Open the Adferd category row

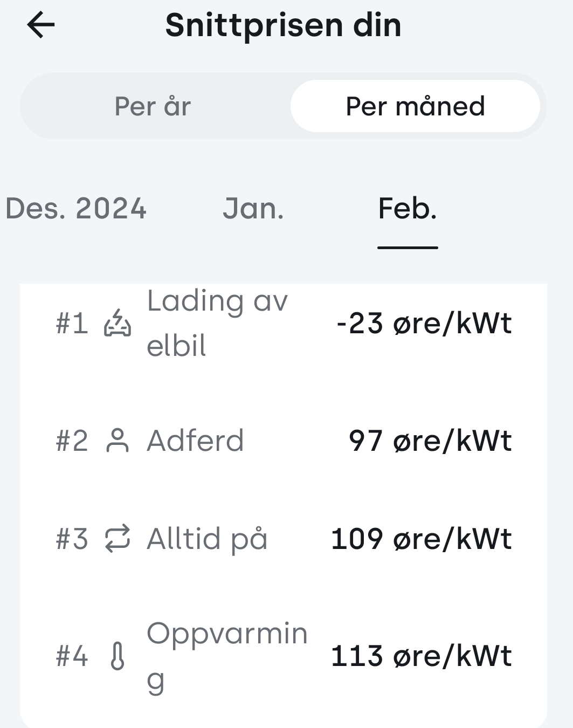pyautogui.click(x=284, y=441)
